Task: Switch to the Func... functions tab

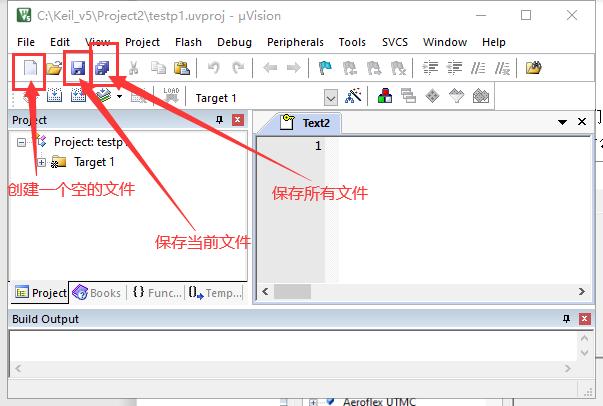Action: pyautogui.click(x=157, y=293)
